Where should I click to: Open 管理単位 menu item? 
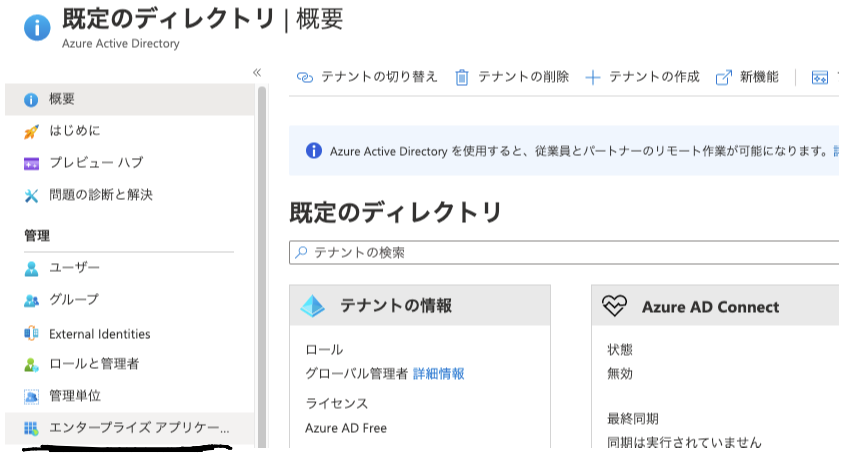(x=130, y=396)
